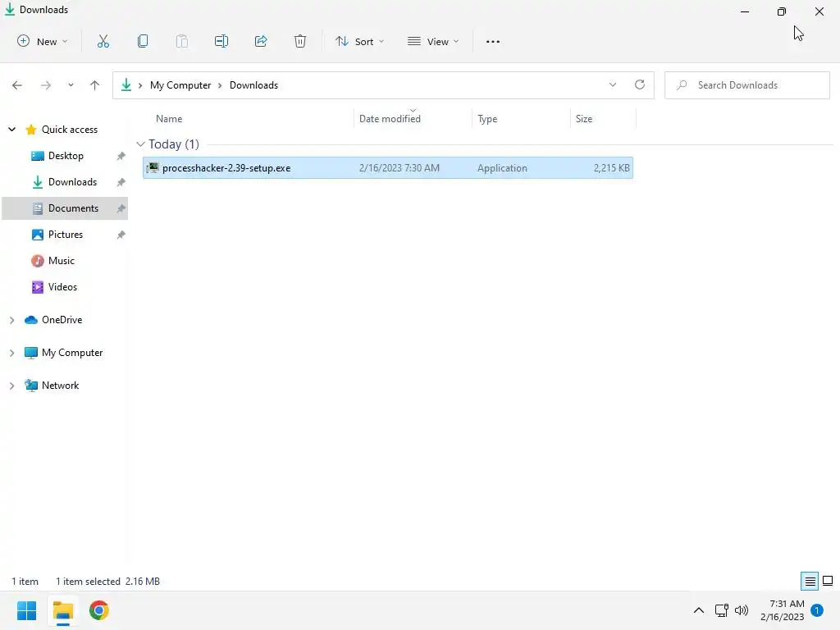840x630 pixels.
Task: Sort by Date modified column
Action: pos(390,119)
